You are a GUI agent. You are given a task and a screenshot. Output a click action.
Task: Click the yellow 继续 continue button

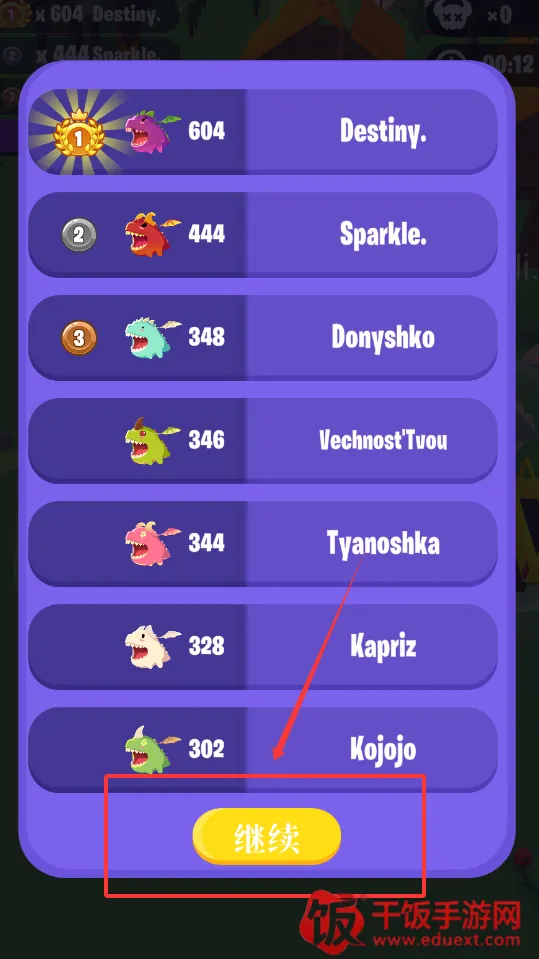point(267,836)
